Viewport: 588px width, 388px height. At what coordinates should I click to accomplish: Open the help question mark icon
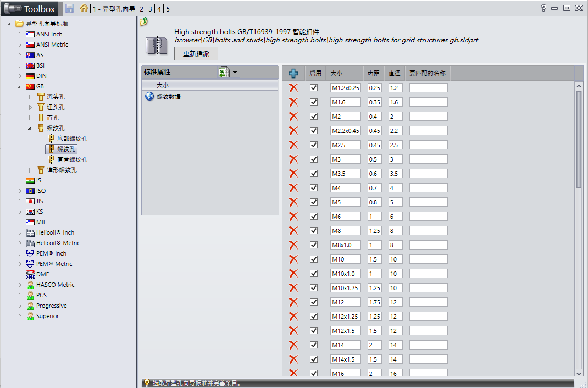543,8
